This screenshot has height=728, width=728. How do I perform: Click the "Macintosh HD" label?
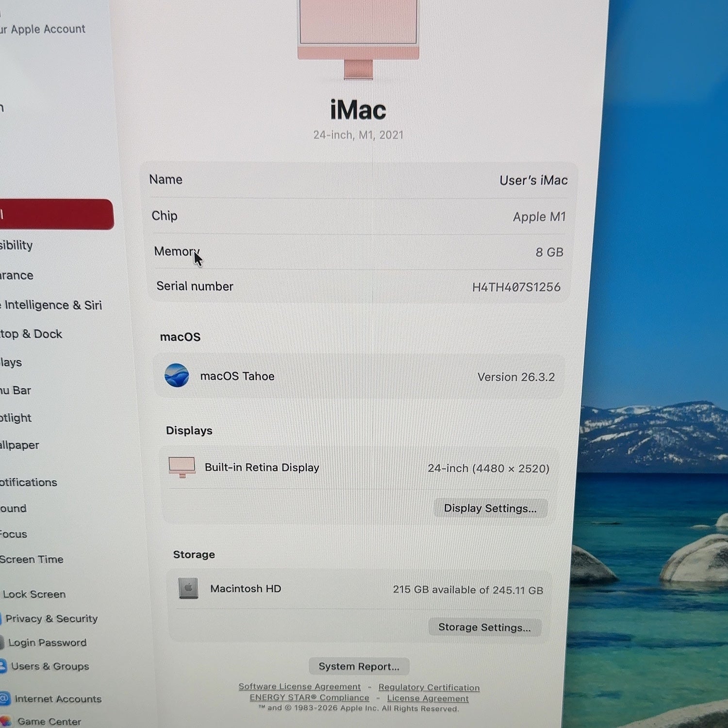coord(246,589)
